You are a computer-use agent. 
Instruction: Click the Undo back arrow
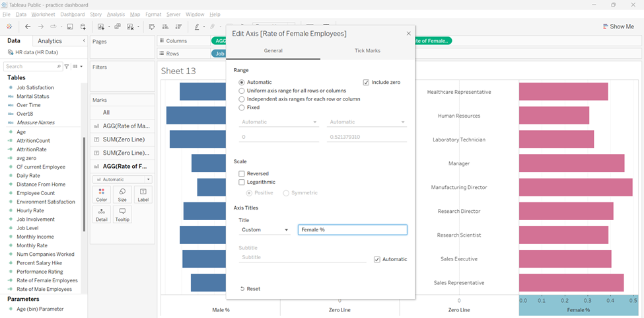tap(28, 26)
